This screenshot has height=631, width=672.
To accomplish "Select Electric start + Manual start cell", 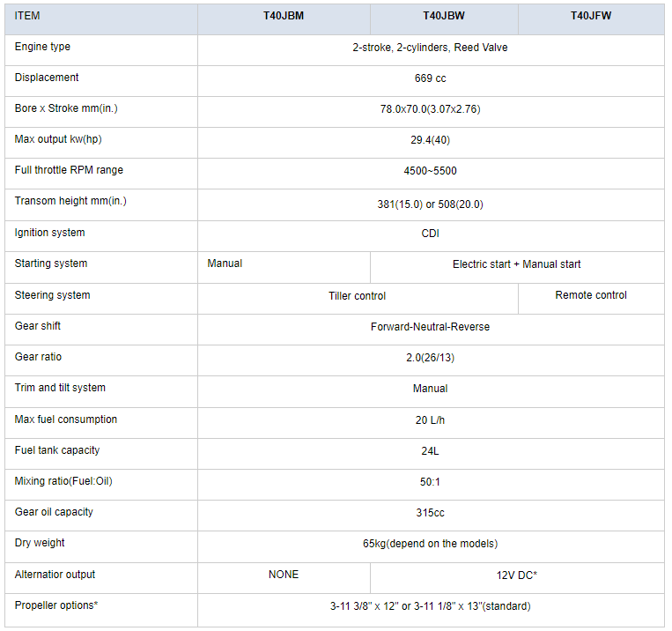I will pos(517,268).
